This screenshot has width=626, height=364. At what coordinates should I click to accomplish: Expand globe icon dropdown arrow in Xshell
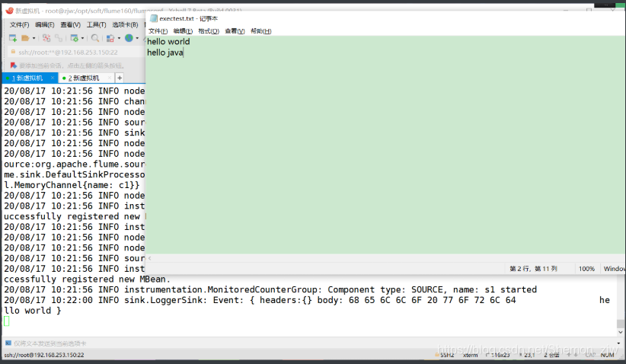[137, 38]
